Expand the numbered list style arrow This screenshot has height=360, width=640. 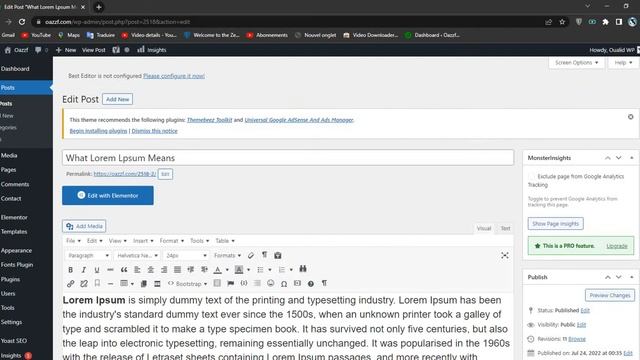pyautogui.click(x=291, y=270)
